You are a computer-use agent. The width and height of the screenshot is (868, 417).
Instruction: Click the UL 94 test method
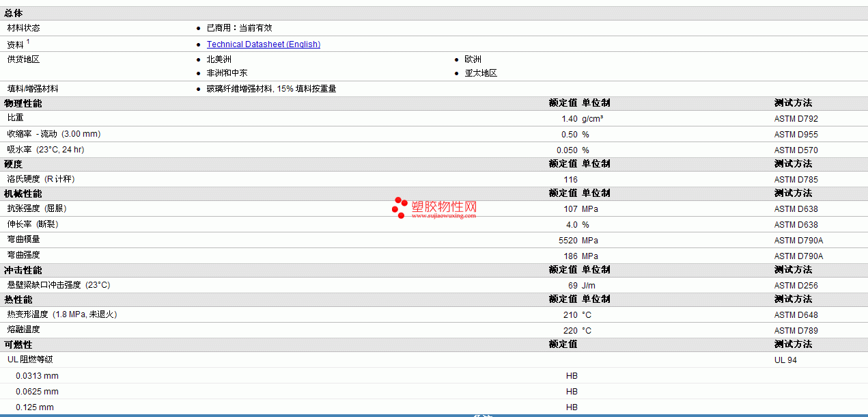tap(785, 360)
